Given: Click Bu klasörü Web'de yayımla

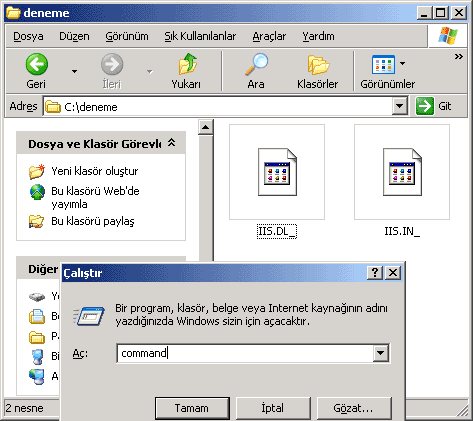Looking at the screenshot, I should tap(95, 197).
